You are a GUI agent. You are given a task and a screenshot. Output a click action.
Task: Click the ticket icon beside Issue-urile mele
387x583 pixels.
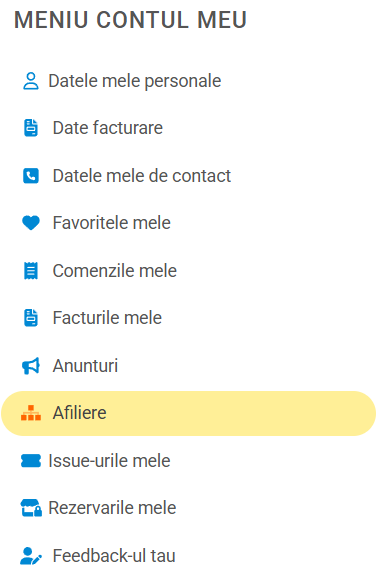point(31,461)
